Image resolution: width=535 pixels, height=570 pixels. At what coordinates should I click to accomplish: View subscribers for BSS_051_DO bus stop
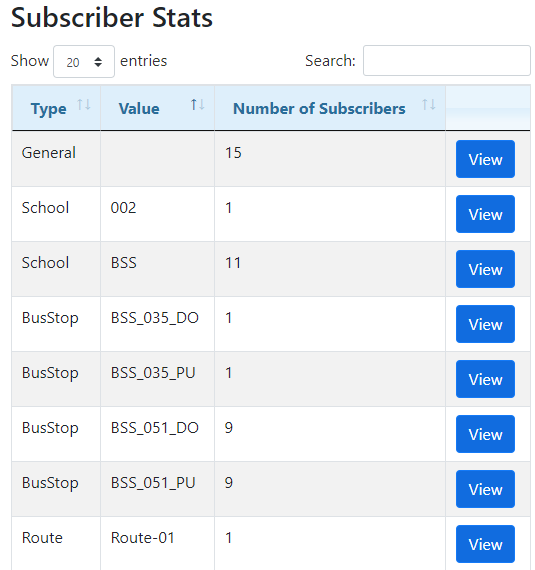point(485,434)
